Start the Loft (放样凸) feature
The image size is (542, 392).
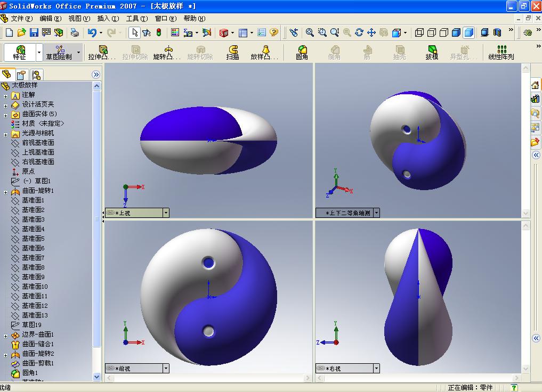264,53
